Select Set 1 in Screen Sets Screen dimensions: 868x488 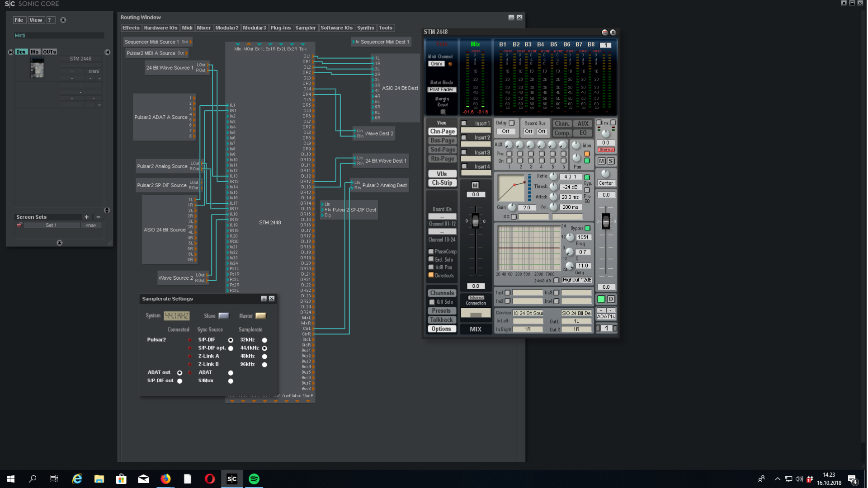click(52, 225)
